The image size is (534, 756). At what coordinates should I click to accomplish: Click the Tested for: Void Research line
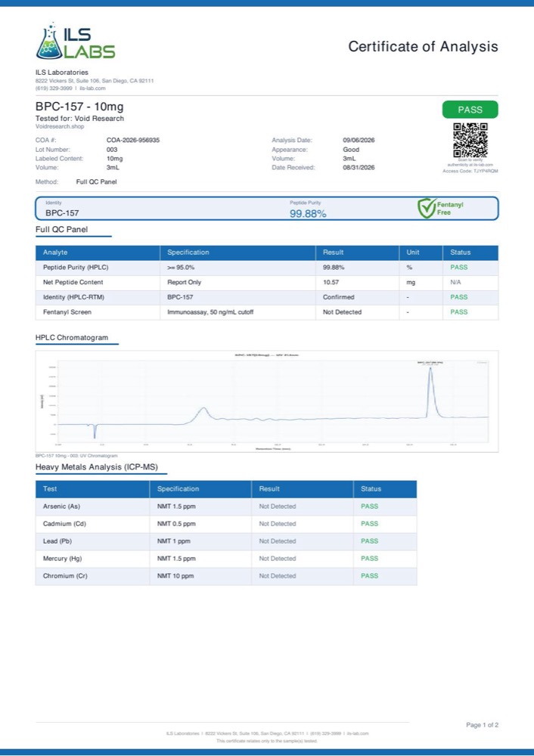pos(79,118)
